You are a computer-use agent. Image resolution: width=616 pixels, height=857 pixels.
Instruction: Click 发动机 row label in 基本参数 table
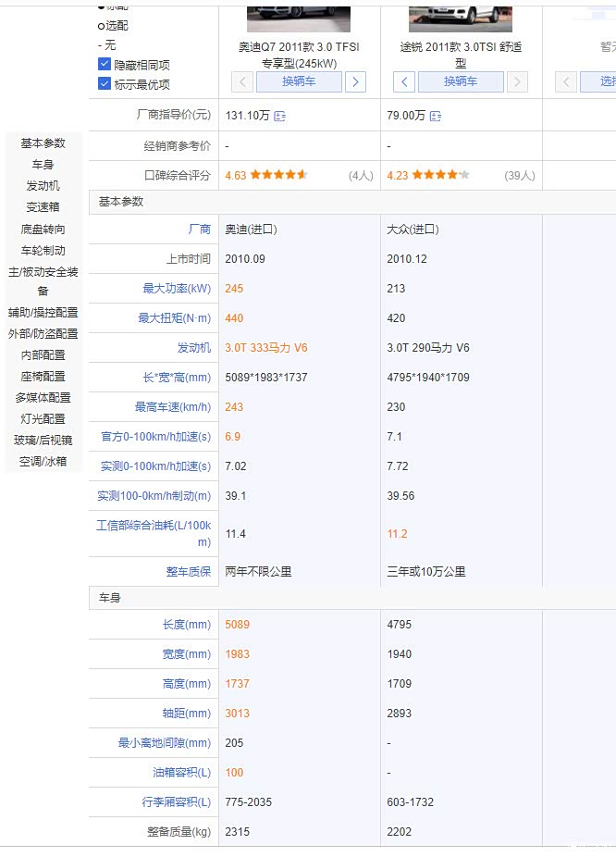click(x=194, y=348)
